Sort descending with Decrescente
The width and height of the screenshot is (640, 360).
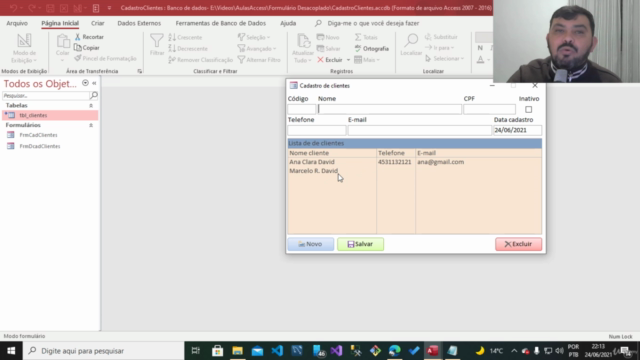tap(188, 49)
